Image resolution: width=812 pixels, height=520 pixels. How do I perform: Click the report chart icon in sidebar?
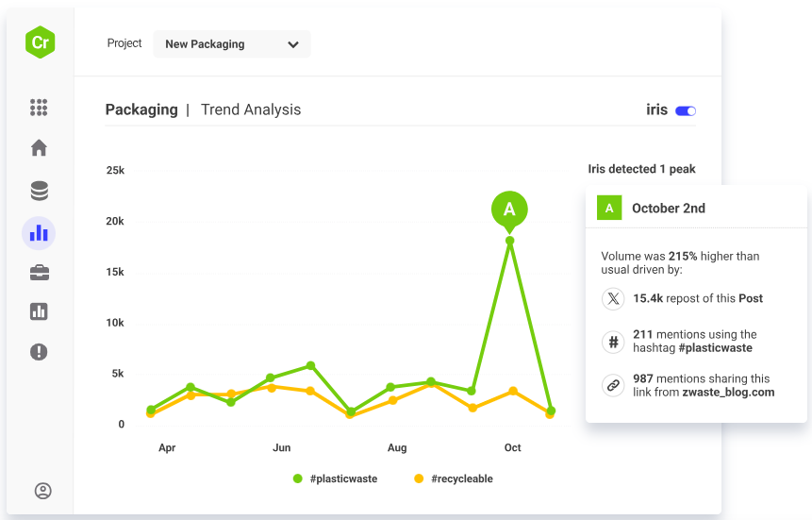[39, 311]
